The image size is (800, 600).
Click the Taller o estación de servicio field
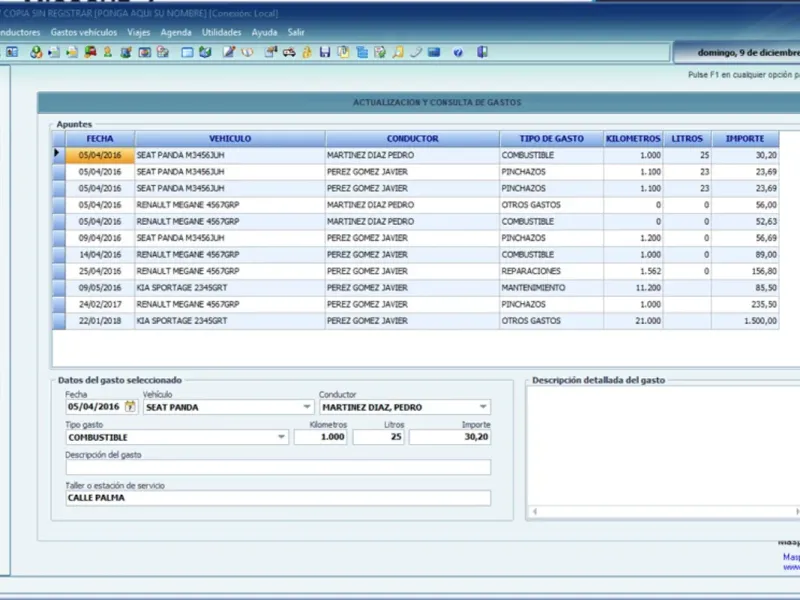pyautogui.click(x=277, y=498)
